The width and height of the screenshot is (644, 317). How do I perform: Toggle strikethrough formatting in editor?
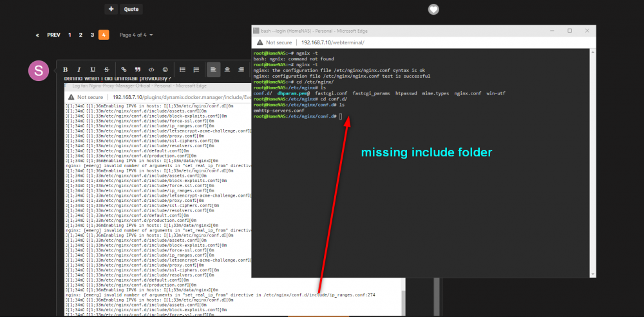107,69
